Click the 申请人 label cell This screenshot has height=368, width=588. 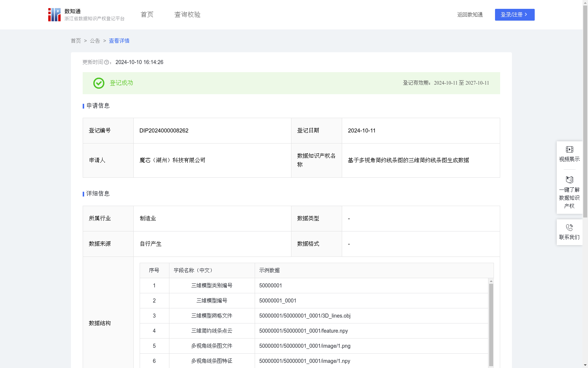coord(108,160)
